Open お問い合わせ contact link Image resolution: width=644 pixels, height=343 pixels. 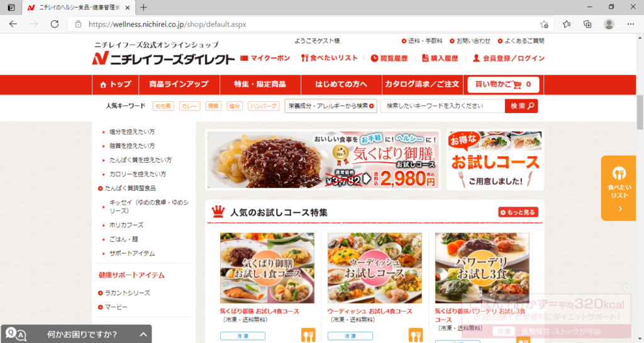coord(470,41)
